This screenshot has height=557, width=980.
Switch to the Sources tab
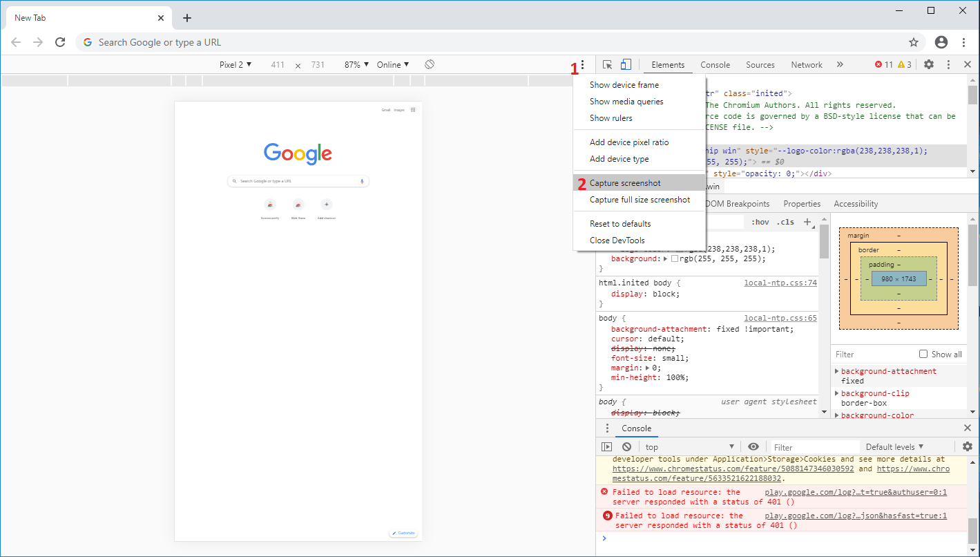(x=760, y=64)
